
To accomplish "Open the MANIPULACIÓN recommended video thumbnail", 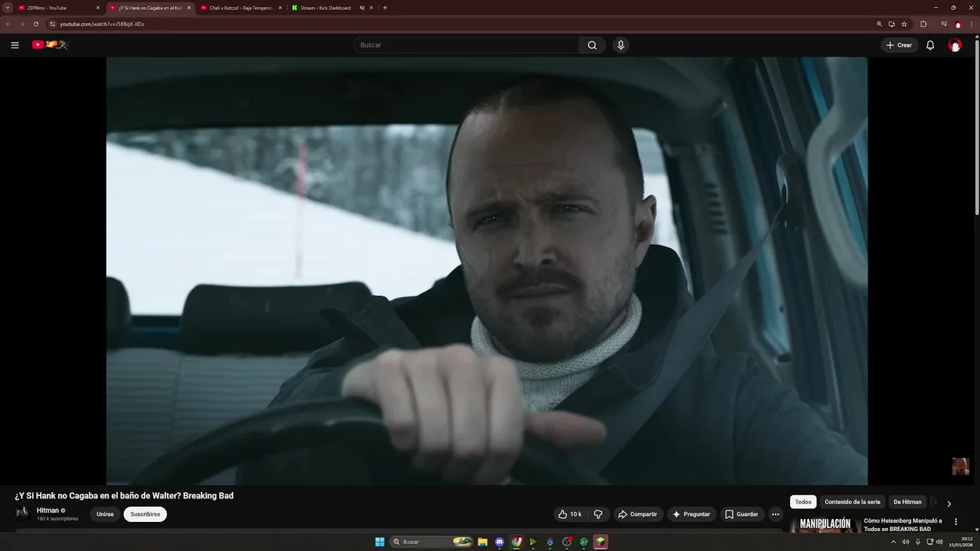I will click(825, 524).
